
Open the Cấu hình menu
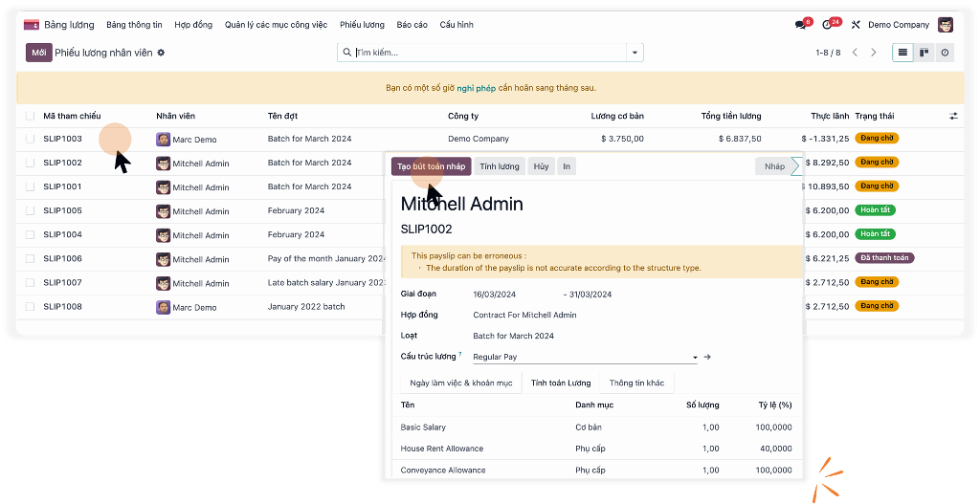457,25
